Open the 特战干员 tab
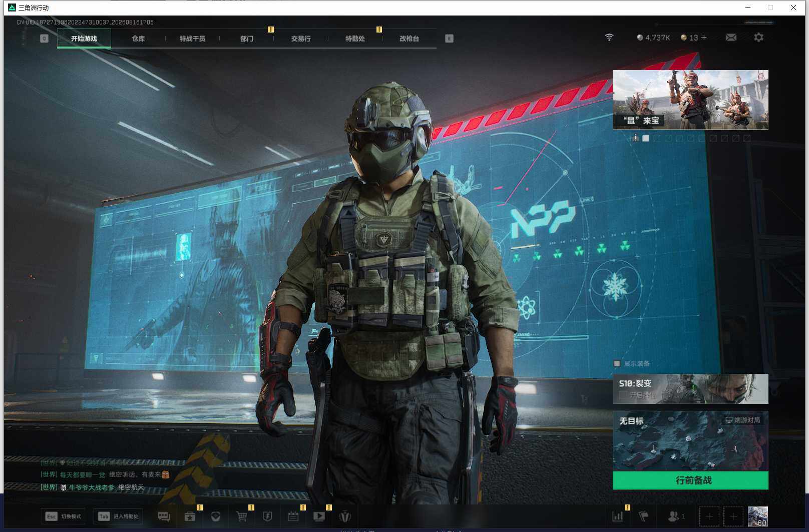The image size is (809, 532). (x=192, y=39)
